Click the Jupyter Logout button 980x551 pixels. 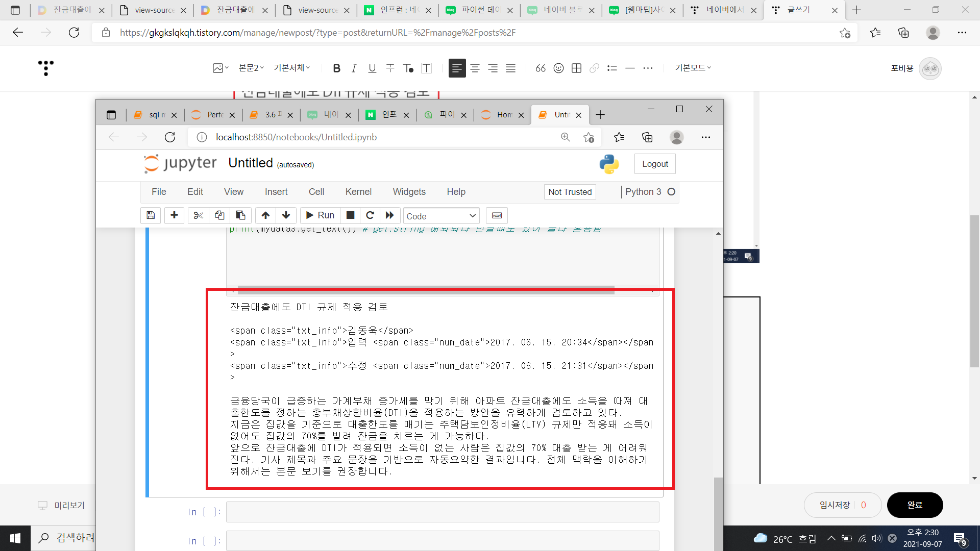[x=655, y=164]
